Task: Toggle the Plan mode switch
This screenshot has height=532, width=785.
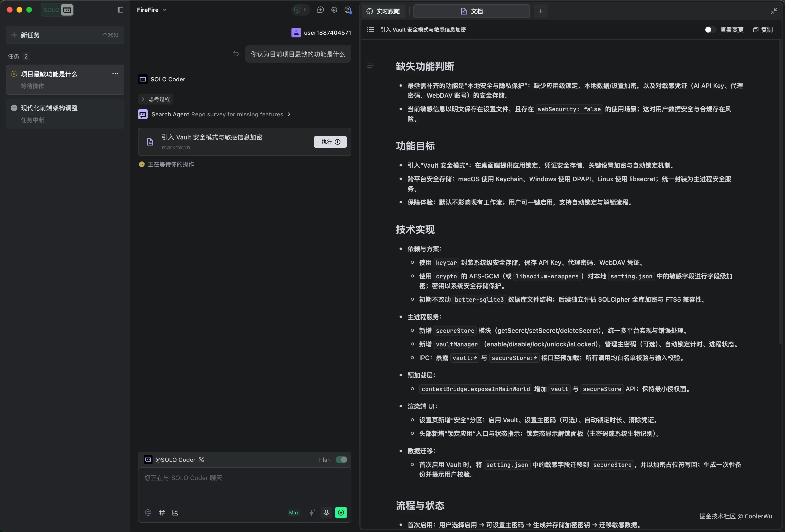Action: (341, 459)
